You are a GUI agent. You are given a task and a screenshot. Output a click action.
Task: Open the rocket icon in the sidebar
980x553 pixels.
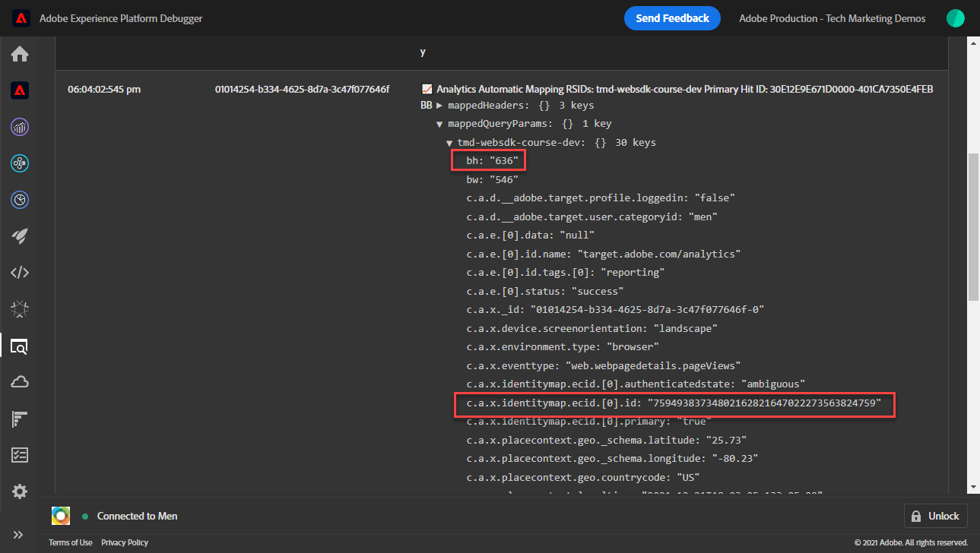tap(20, 236)
